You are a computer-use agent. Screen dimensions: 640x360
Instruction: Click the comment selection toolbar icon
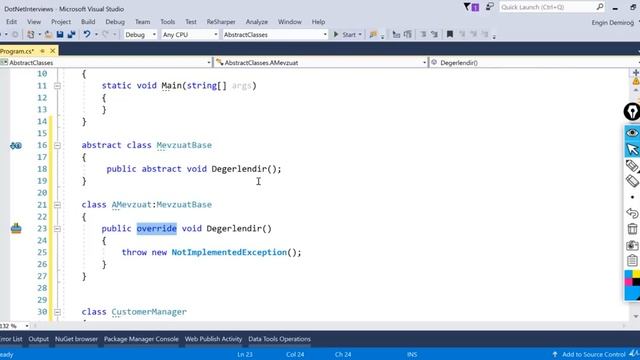(423, 35)
